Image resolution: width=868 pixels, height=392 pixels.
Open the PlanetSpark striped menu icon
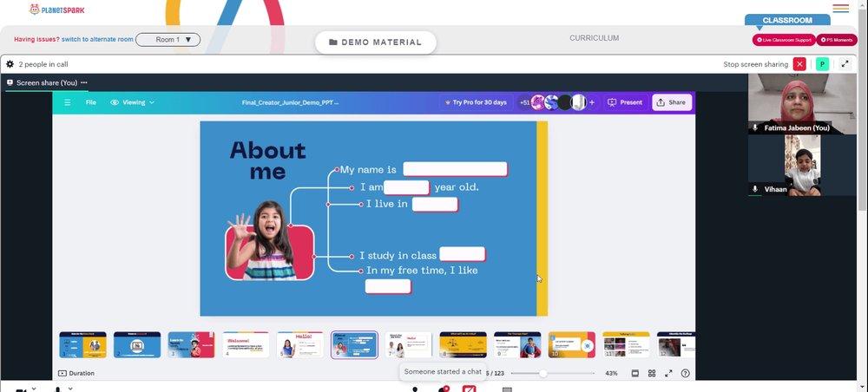[x=840, y=9]
